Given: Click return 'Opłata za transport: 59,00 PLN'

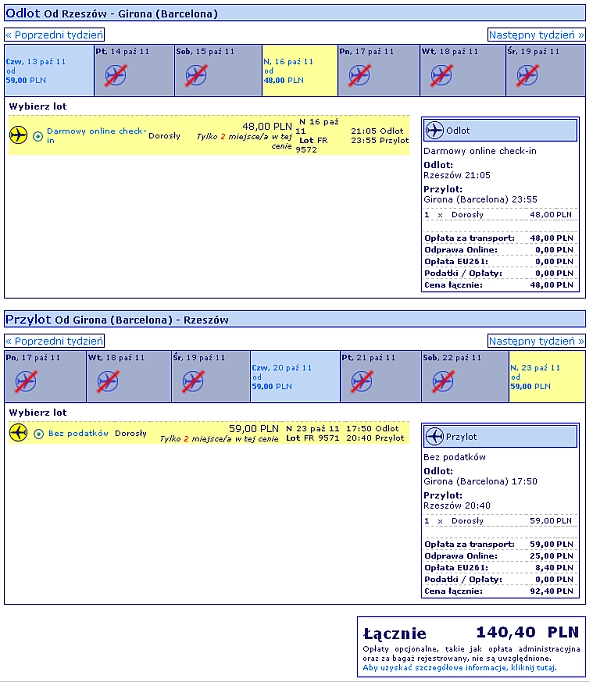Looking at the screenshot, I should (x=499, y=545).
